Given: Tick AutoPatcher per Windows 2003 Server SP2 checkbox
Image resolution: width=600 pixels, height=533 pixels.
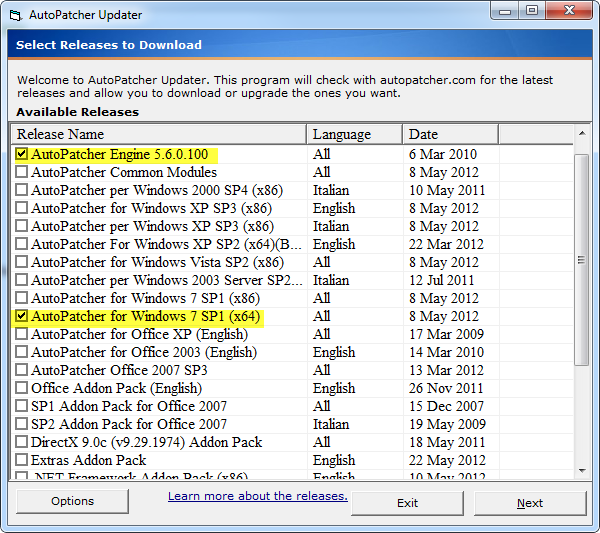Looking at the screenshot, I should pos(21,280).
